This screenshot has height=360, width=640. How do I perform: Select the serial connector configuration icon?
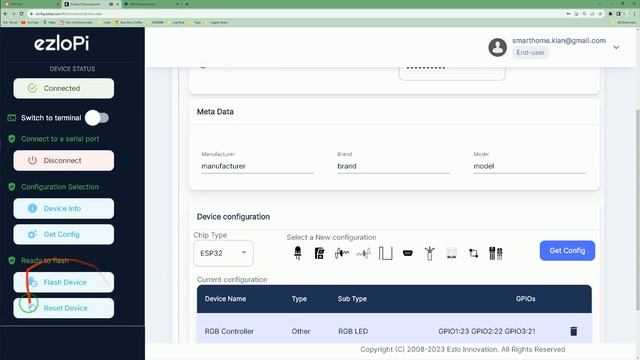pyautogui.click(x=407, y=253)
